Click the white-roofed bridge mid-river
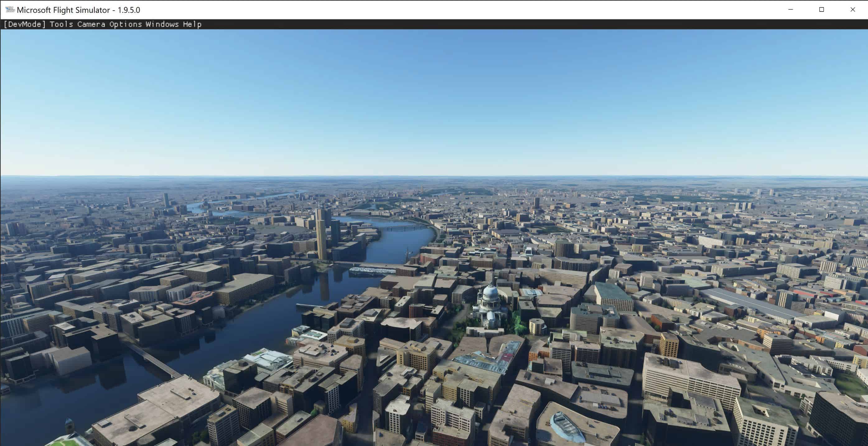Screen dimensions: 868x446 tap(372, 270)
